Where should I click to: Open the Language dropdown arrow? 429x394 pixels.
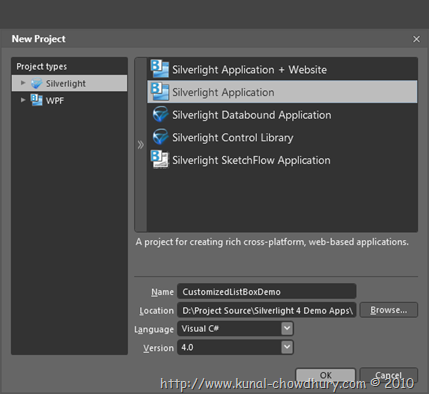coord(287,328)
